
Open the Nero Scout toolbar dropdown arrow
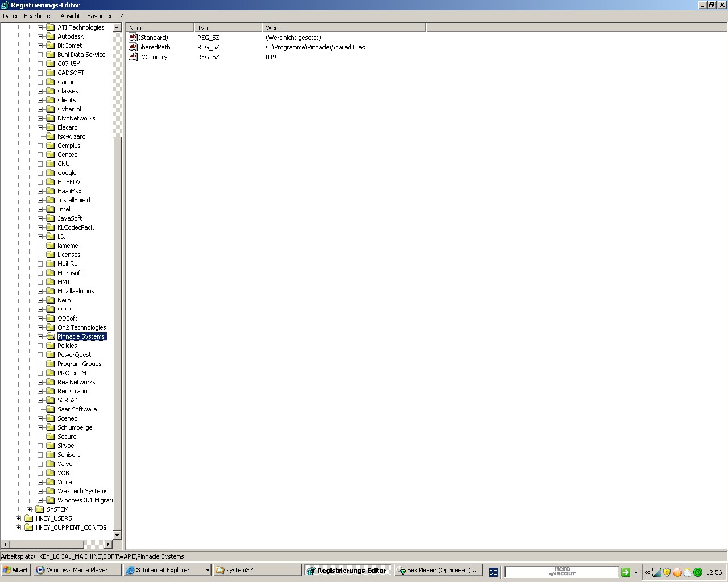tap(636, 572)
